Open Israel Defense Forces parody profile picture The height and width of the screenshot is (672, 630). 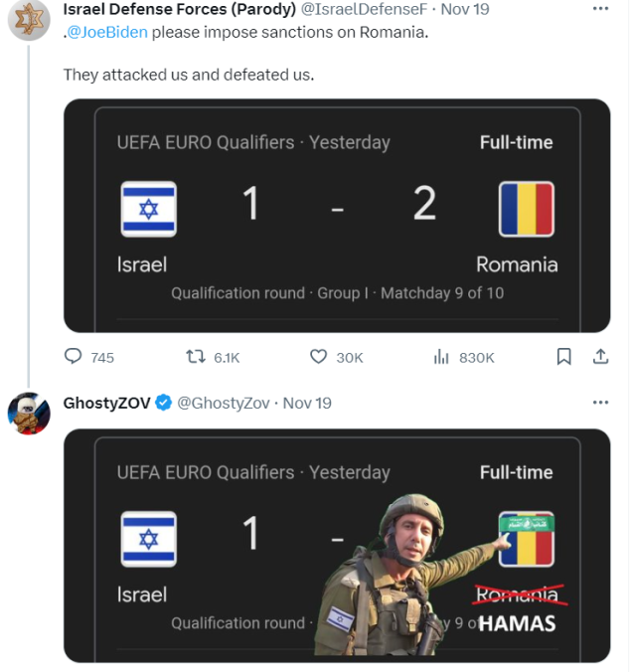pyautogui.click(x=29, y=19)
